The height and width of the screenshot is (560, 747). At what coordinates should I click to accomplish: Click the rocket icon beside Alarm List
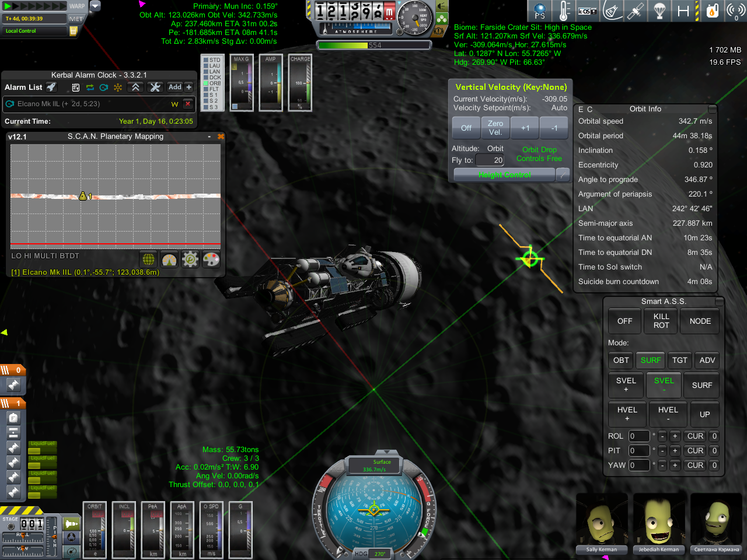[x=51, y=87]
